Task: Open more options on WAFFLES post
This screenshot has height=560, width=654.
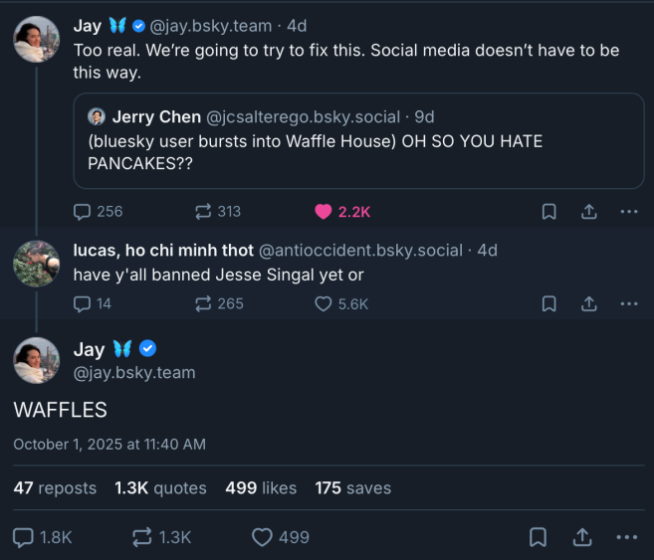Action: click(628, 537)
